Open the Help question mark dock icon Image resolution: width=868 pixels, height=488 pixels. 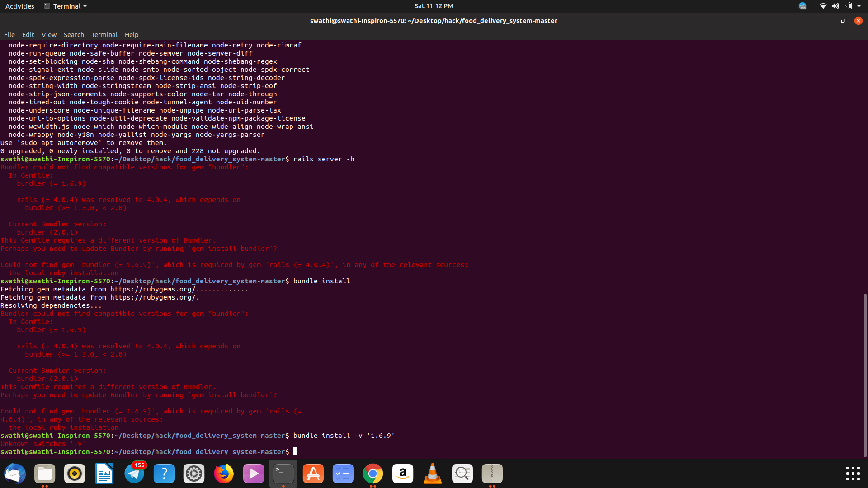pos(164,474)
